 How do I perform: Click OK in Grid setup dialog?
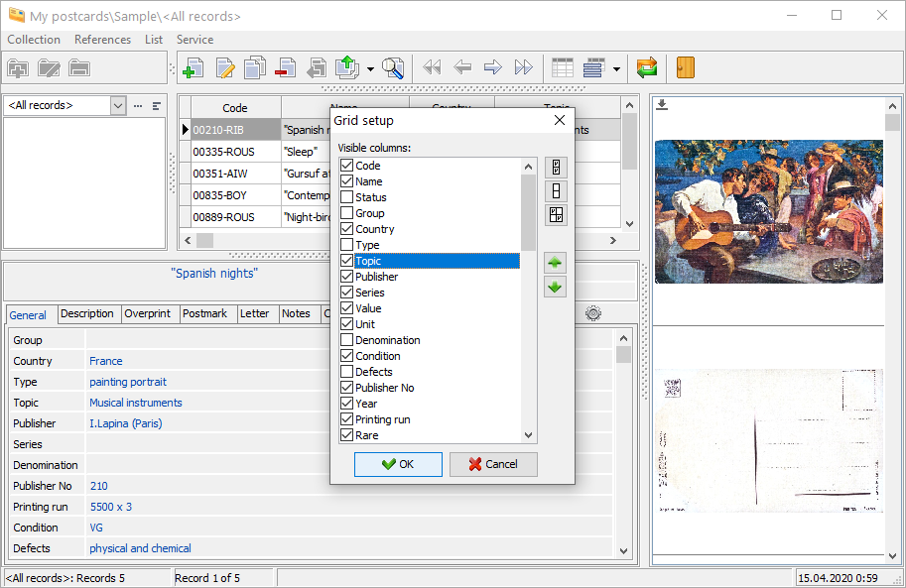398,464
